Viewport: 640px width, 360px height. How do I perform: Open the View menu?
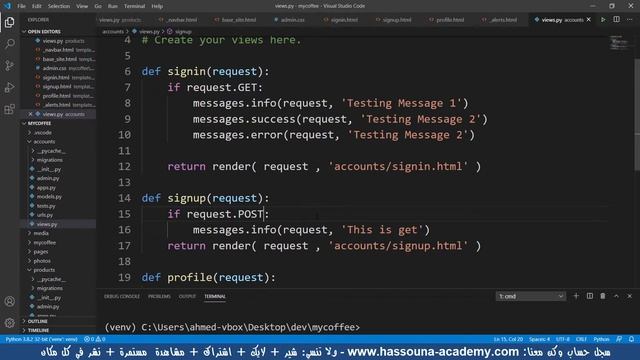coord(82,6)
